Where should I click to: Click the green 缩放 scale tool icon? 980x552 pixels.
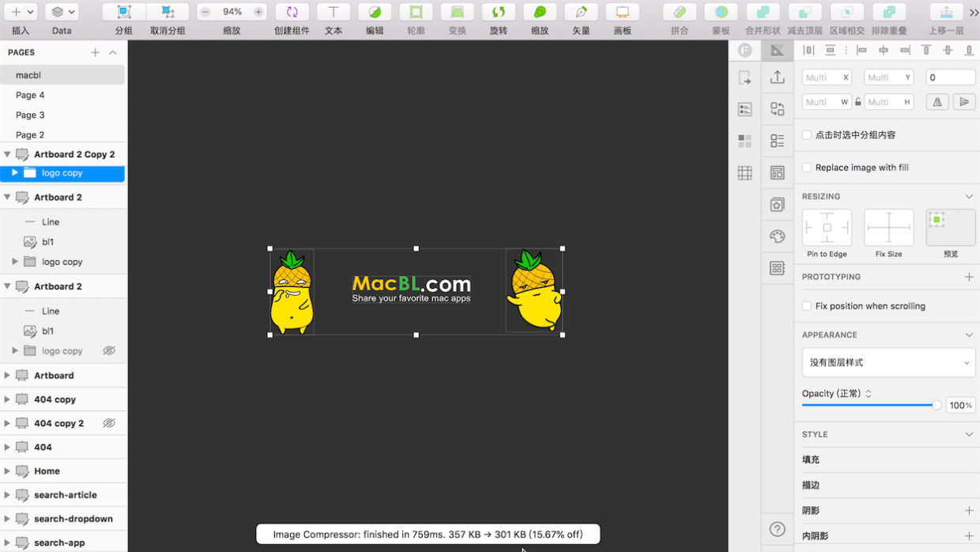point(540,12)
